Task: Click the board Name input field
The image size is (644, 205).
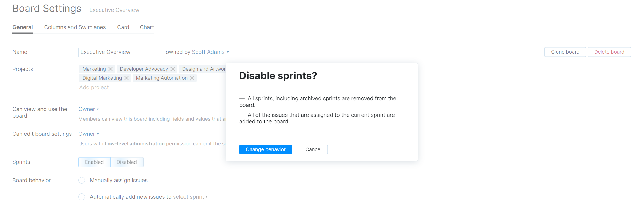Action: point(119,52)
